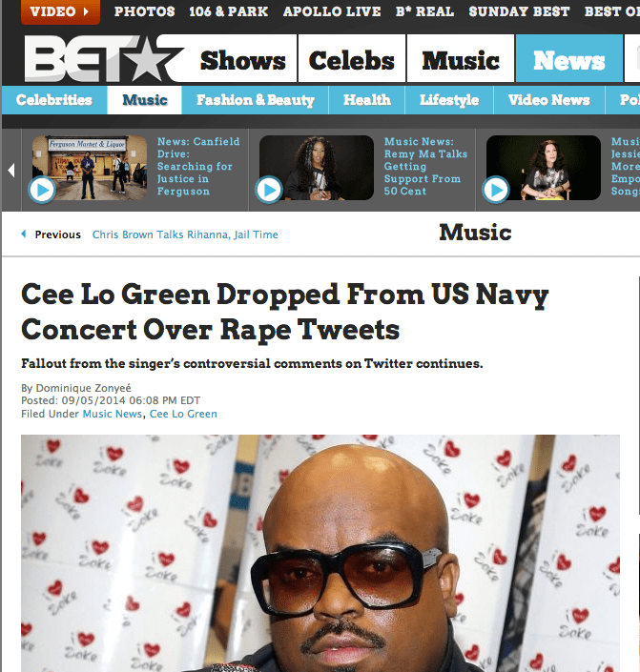Viewport: 640px width, 672px height.
Task: Open the Ferguson Market video thumbnail
Action: coord(90,168)
